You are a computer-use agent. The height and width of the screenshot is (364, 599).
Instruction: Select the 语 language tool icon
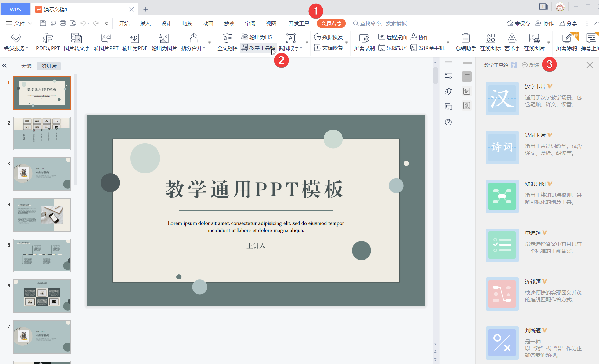coord(467,91)
